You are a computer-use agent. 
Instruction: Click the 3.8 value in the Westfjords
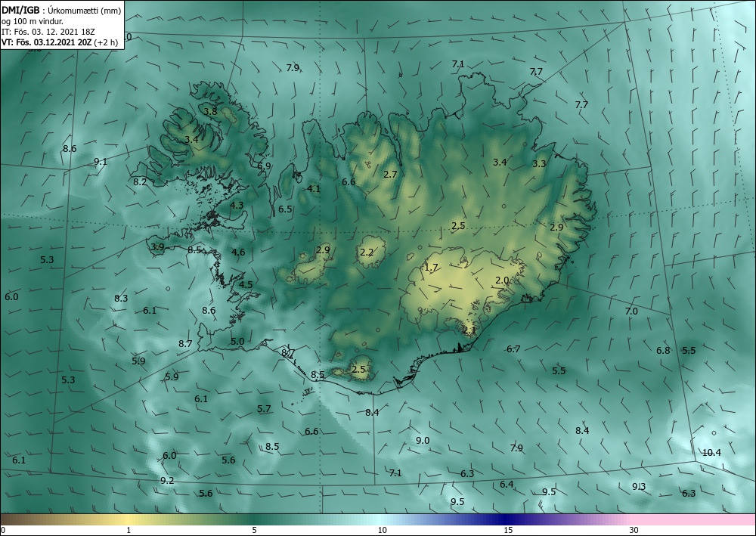pos(210,111)
